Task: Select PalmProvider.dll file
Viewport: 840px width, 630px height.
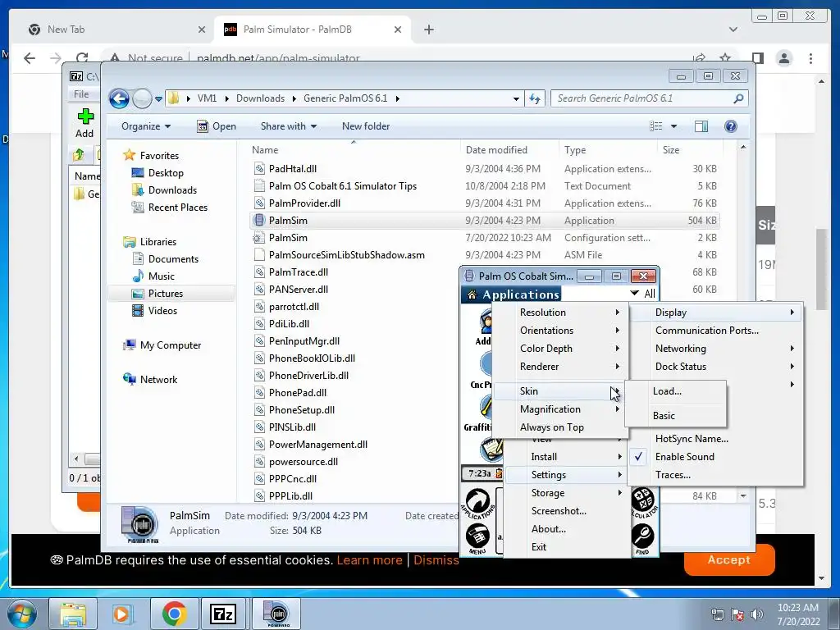Action: click(304, 203)
